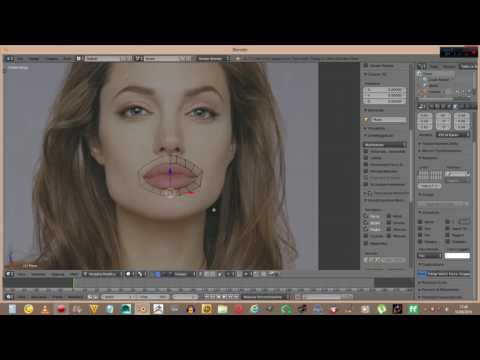Viewport: 480px width, 360px height.
Task: Open the Properties editor type menu icon
Action: click(x=422, y=107)
